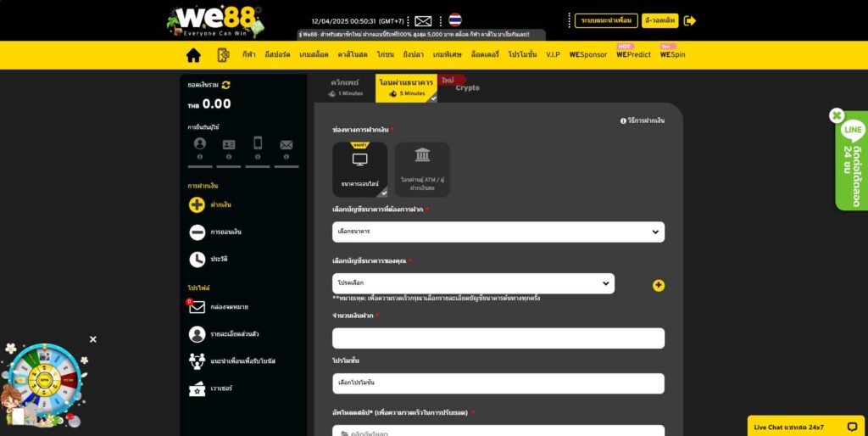Switch to ควิกเพย์ 1 Minutes tab

[x=346, y=87]
